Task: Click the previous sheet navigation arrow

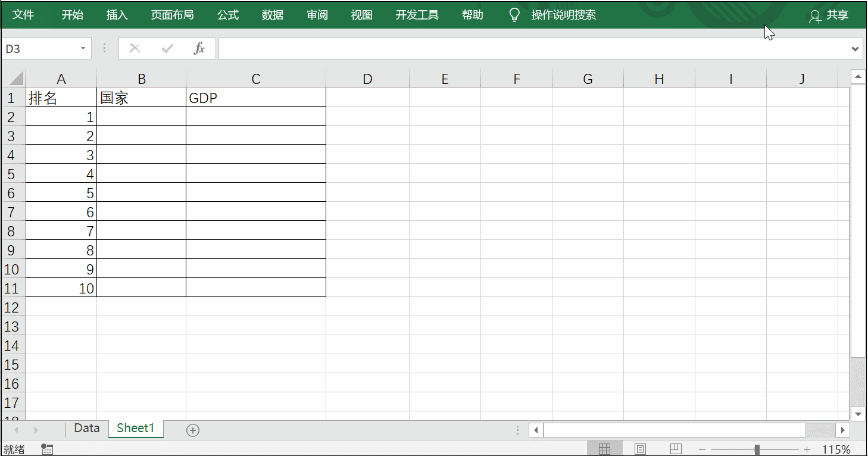Action: coord(16,429)
